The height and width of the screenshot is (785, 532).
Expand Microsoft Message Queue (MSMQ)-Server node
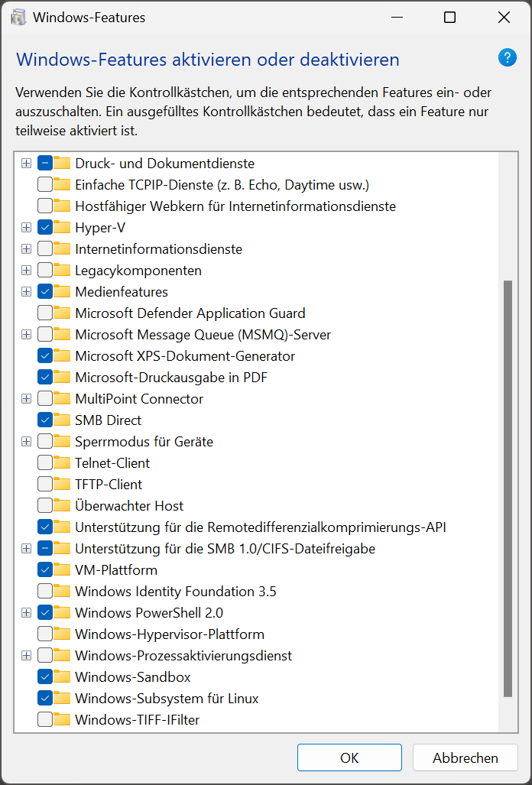pyautogui.click(x=27, y=335)
